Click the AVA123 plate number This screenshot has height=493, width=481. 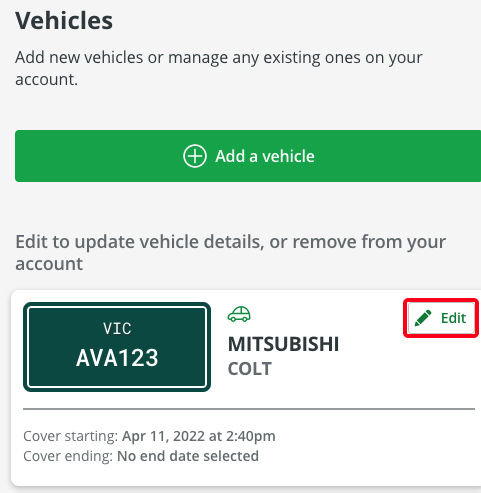tap(117, 358)
